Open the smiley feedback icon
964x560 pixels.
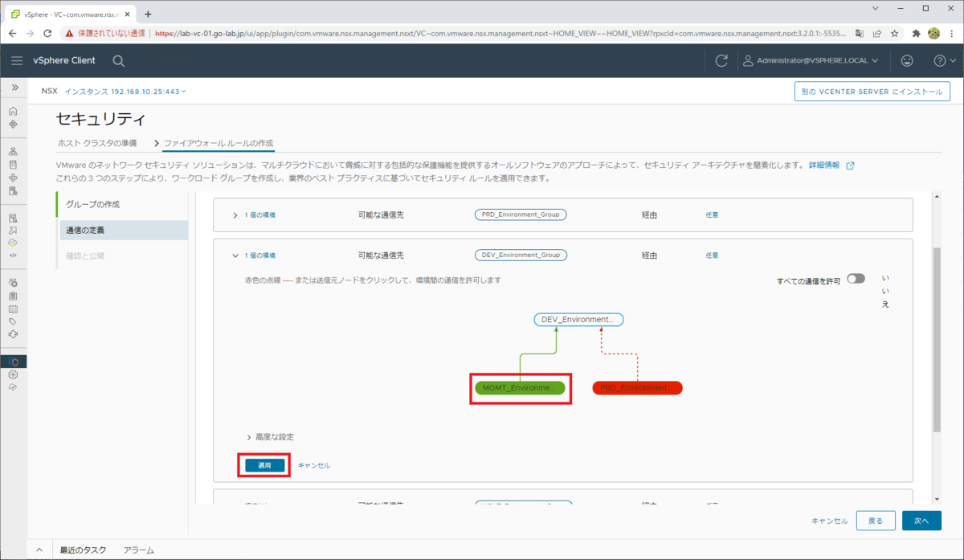tap(907, 60)
